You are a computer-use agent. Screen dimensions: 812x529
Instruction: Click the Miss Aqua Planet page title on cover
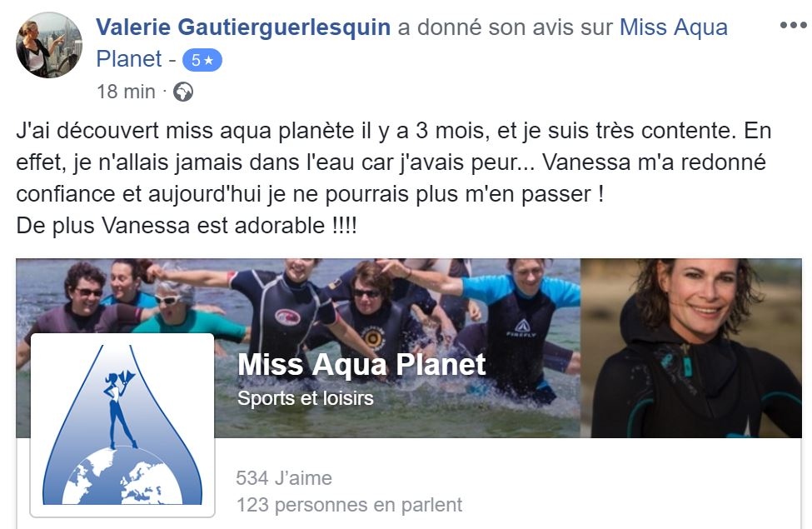tap(361, 365)
